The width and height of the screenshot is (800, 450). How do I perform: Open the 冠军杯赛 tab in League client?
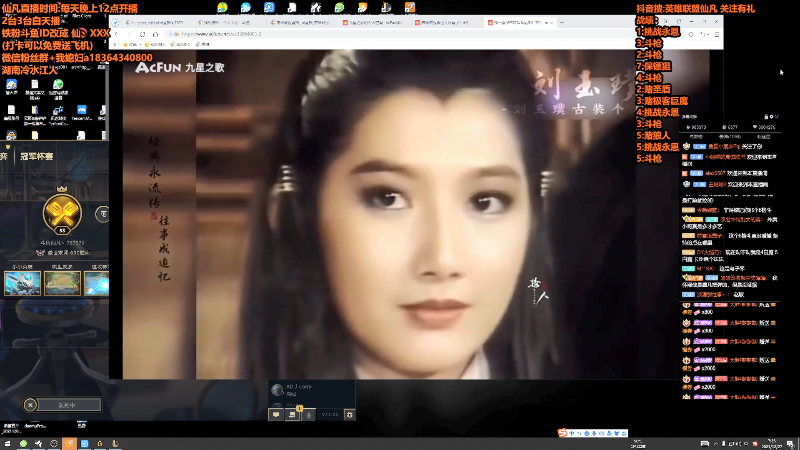pyautogui.click(x=37, y=157)
